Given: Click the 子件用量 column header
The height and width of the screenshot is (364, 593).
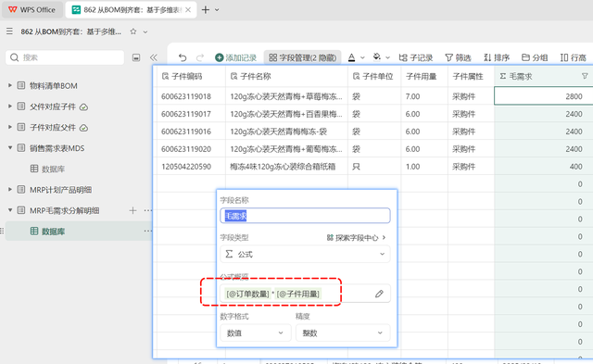Looking at the screenshot, I should (424, 76).
